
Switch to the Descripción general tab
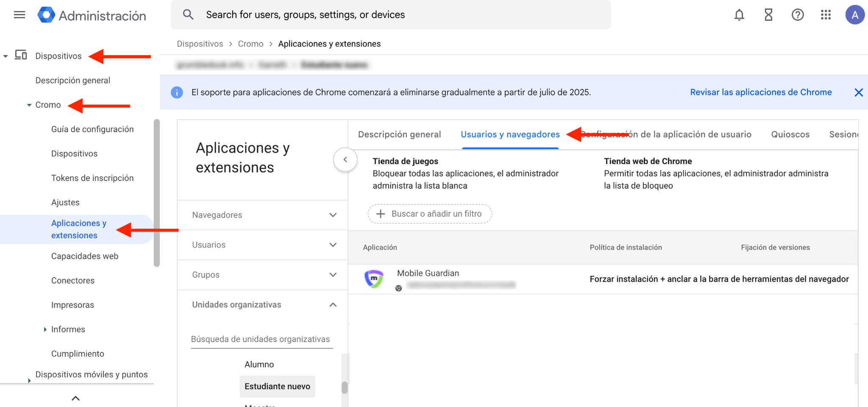tap(399, 134)
